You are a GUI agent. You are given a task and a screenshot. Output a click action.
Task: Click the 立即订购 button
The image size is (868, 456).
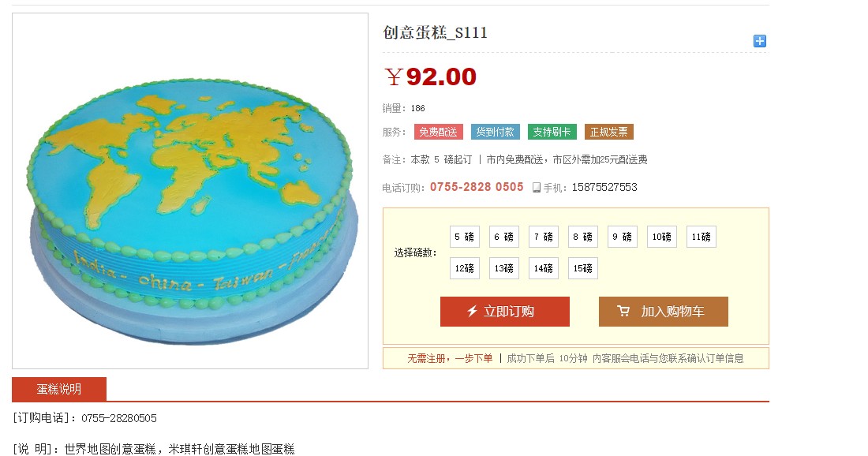pos(505,312)
